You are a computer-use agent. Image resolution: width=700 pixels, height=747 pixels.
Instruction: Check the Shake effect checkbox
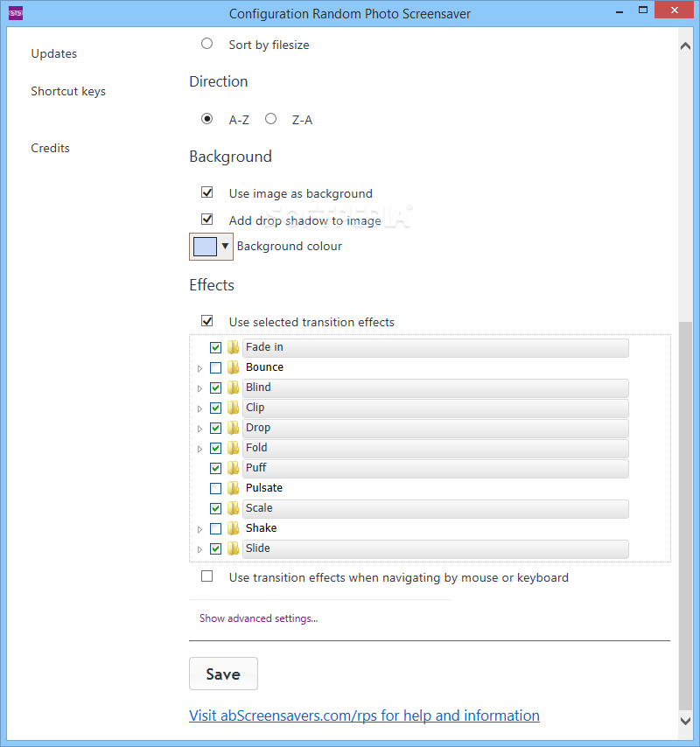pos(215,529)
